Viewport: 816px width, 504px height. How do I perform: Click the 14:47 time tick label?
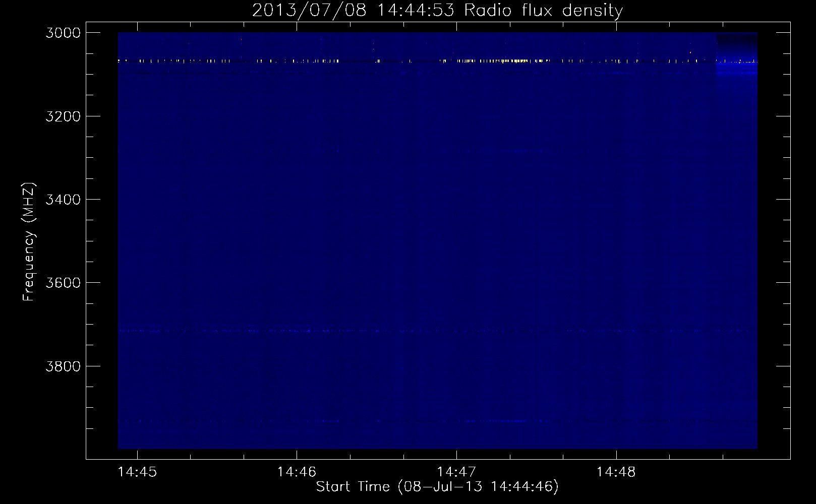[x=457, y=472]
